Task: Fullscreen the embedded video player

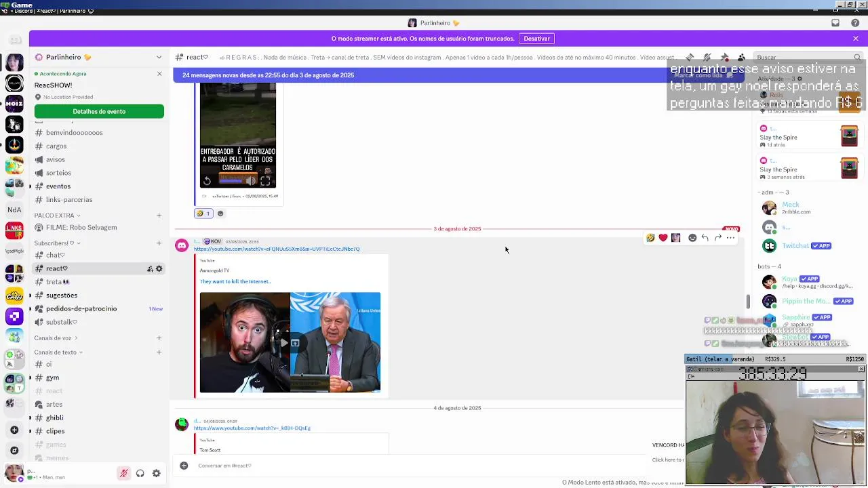Action: click(265, 181)
